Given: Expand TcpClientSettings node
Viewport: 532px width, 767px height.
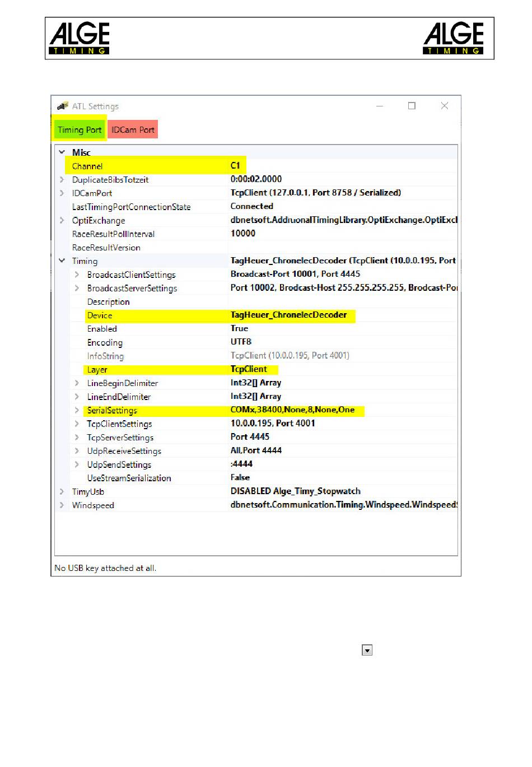Looking at the screenshot, I should coord(77,424).
